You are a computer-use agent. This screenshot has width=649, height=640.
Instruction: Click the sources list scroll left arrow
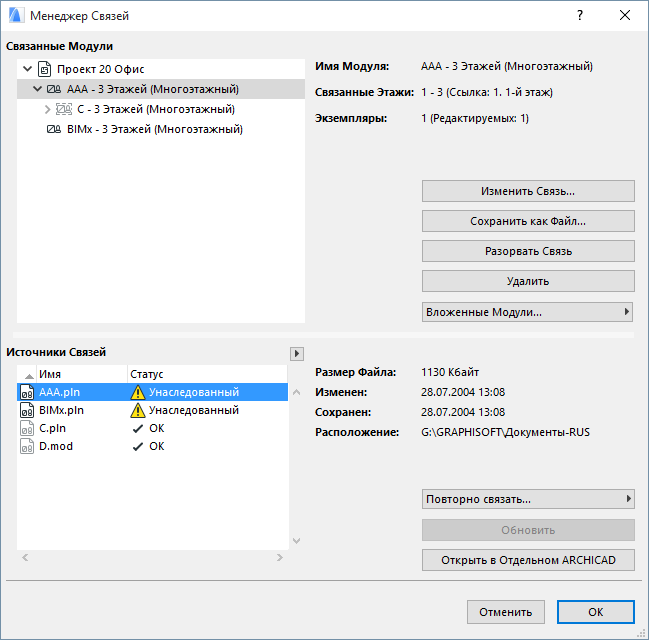click(x=25, y=558)
